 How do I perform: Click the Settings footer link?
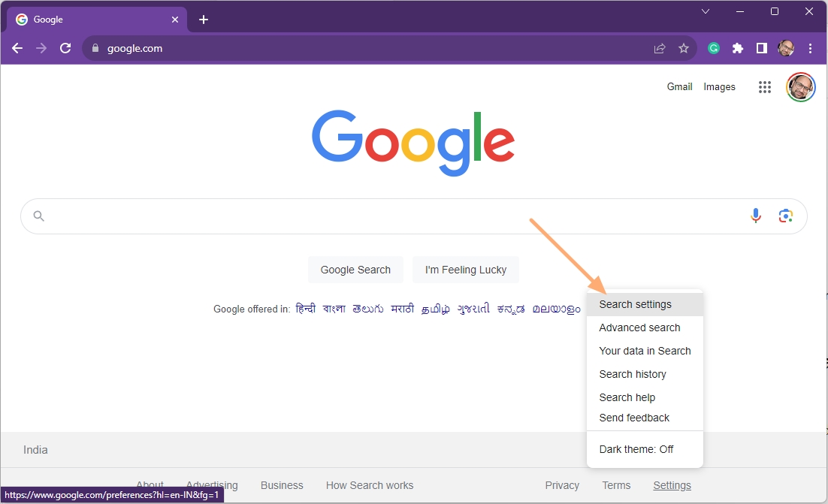tap(672, 485)
